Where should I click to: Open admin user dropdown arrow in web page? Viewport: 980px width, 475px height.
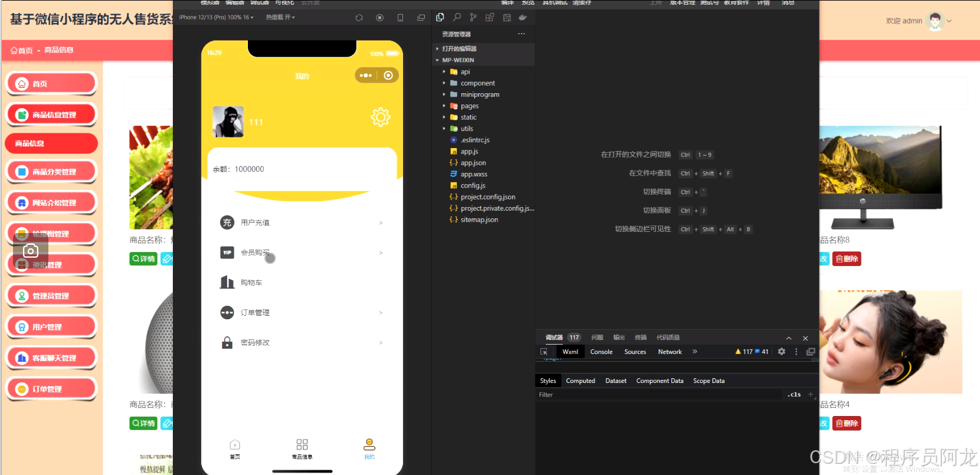point(949,21)
